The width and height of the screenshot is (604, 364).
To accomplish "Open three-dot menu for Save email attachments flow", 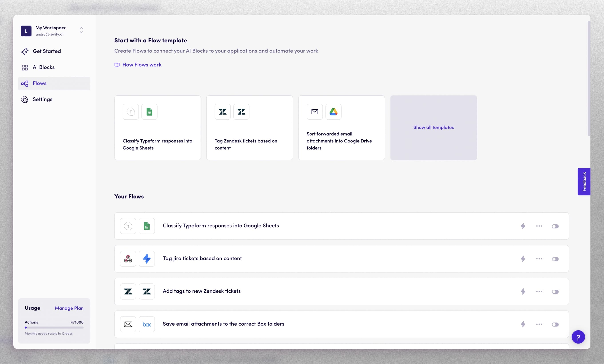I will click(539, 324).
